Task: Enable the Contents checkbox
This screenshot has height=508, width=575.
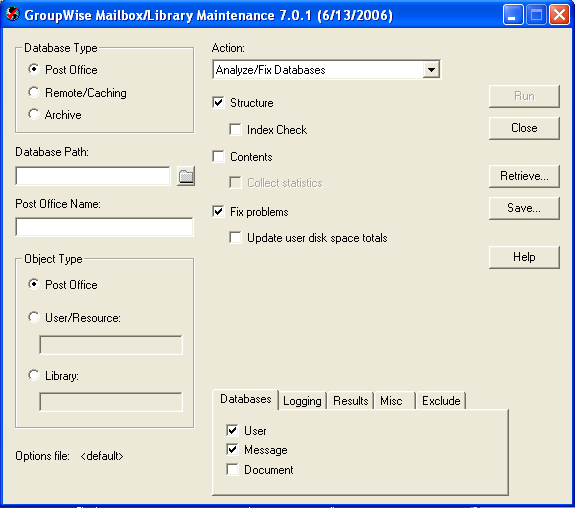Action: (218, 157)
